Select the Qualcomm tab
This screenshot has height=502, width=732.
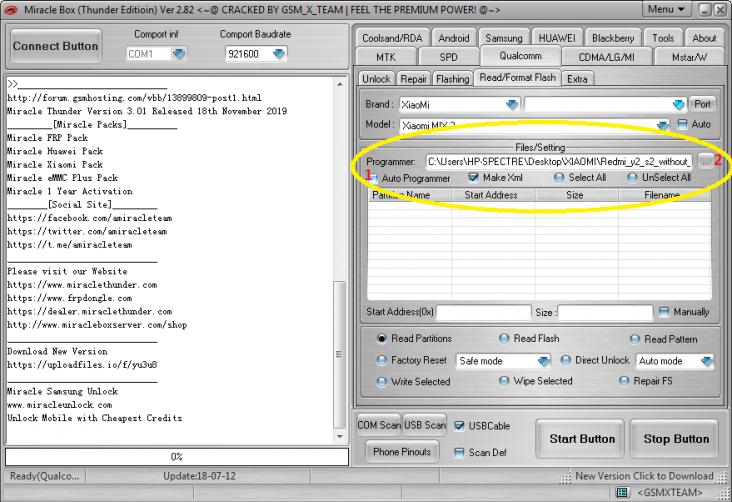[x=521, y=56]
